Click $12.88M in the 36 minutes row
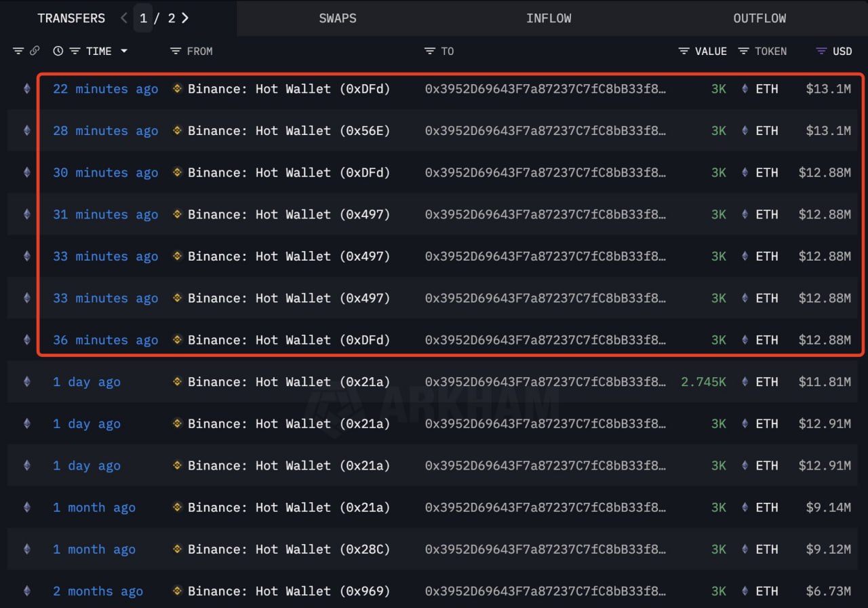 point(825,340)
